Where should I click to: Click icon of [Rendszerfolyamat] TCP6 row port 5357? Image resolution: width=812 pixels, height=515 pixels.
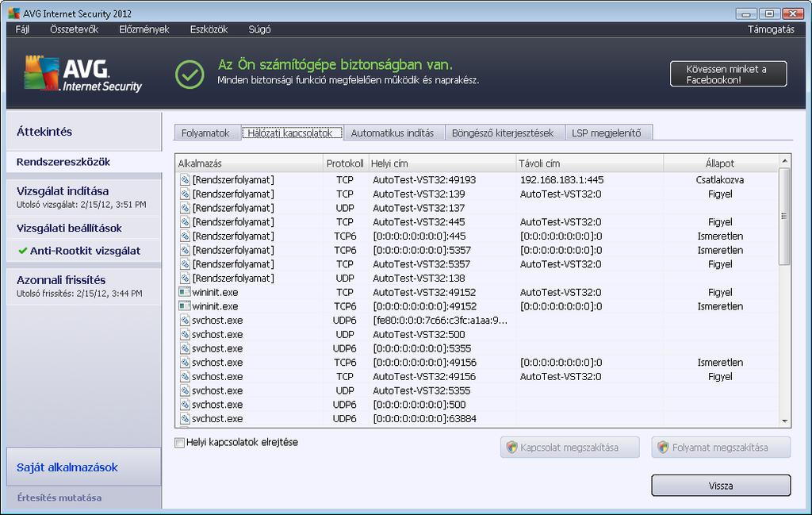coord(185,250)
